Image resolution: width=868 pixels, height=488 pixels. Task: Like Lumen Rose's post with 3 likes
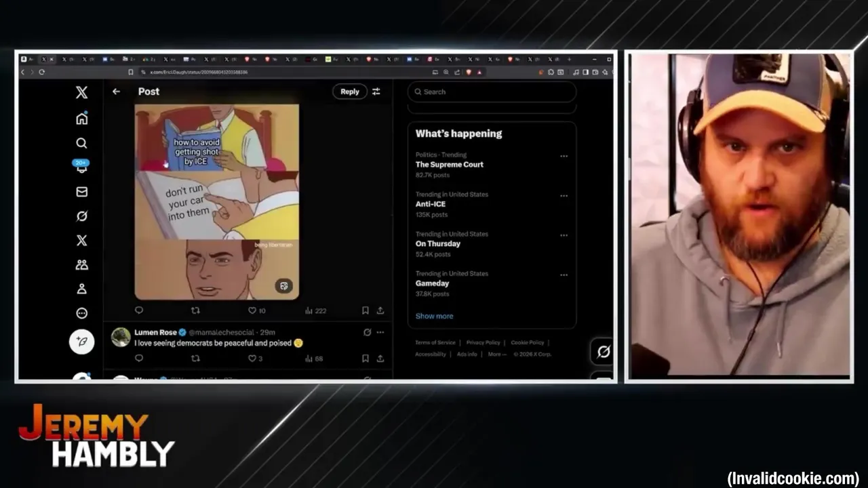[255, 359]
